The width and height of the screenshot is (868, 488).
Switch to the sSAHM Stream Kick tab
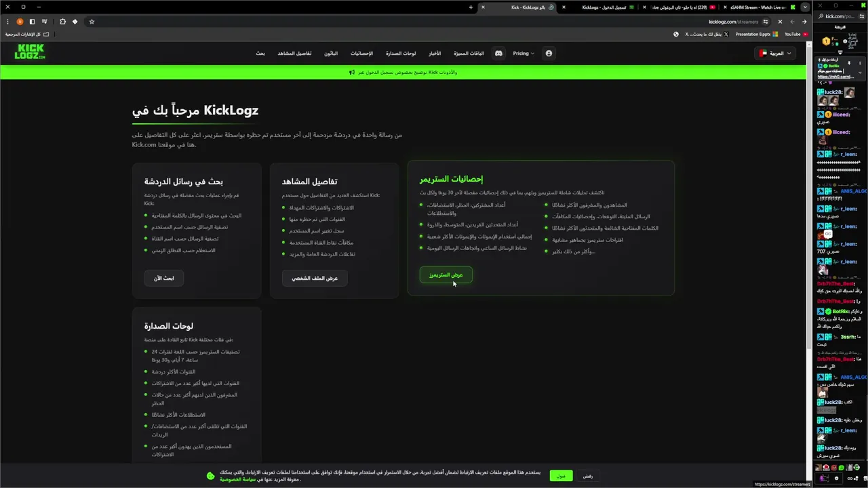[x=761, y=7]
